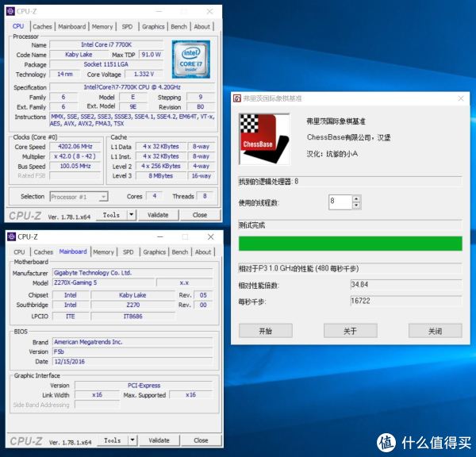Screen dimensions: 476x457
Task: Click the 关闭 close button in Fritz window
Action: 436,331
